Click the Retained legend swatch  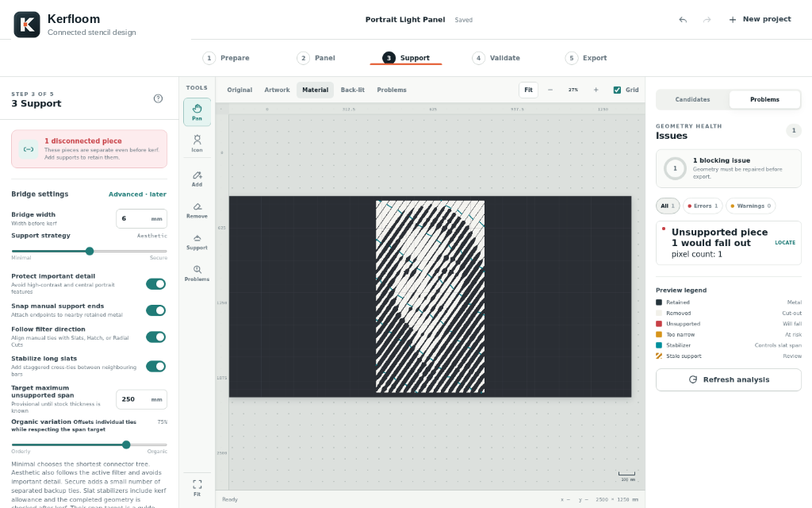click(x=659, y=302)
